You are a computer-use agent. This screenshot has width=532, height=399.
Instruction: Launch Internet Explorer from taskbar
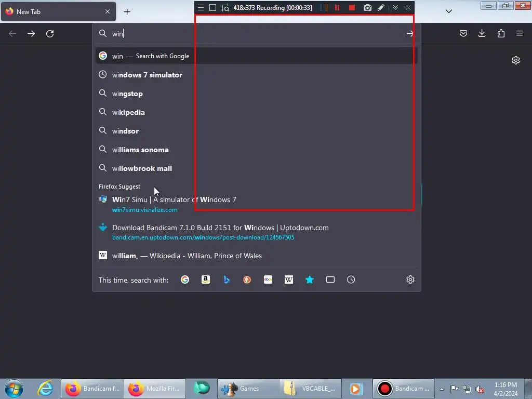point(45,389)
